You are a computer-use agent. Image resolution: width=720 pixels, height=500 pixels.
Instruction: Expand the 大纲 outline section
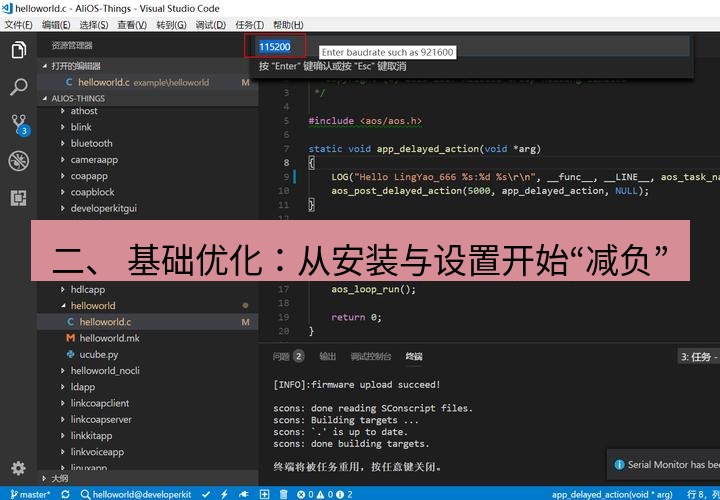(x=45, y=478)
